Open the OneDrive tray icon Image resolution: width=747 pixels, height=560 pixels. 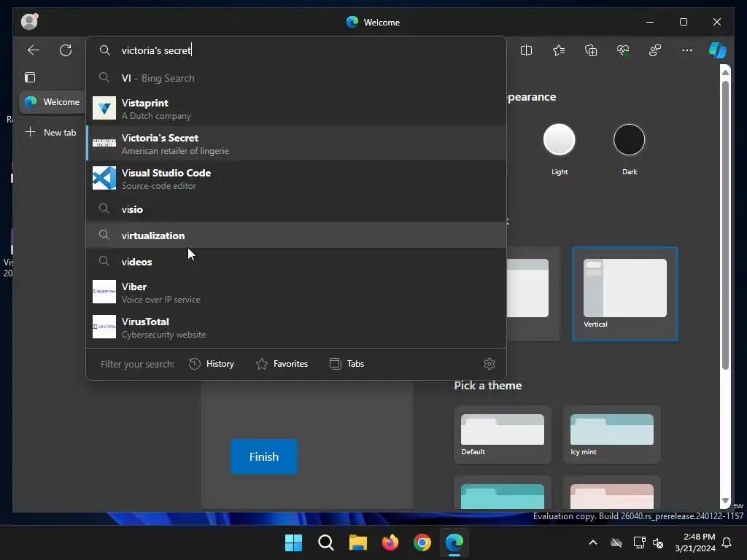click(x=616, y=542)
